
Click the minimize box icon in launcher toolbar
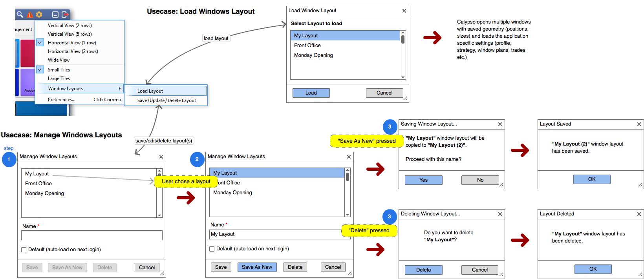coord(55,15)
